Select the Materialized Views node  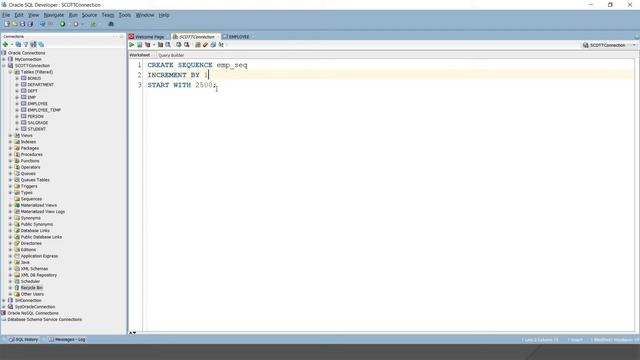tap(39, 205)
